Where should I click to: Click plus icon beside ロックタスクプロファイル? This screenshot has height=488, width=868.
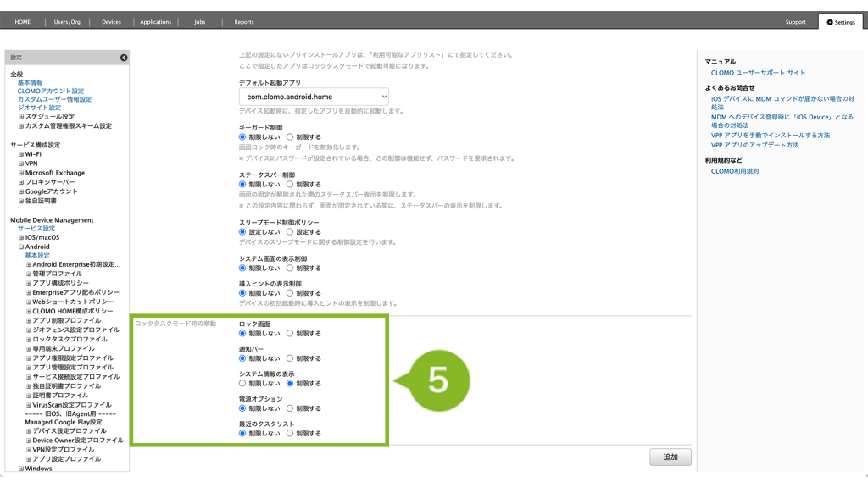(x=28, y=340)
